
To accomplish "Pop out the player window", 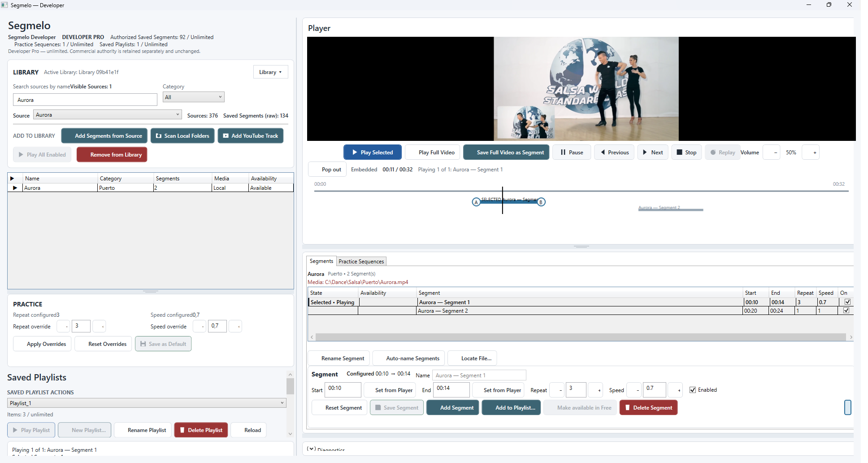I will pyautogui.click(x=327, y=170).
